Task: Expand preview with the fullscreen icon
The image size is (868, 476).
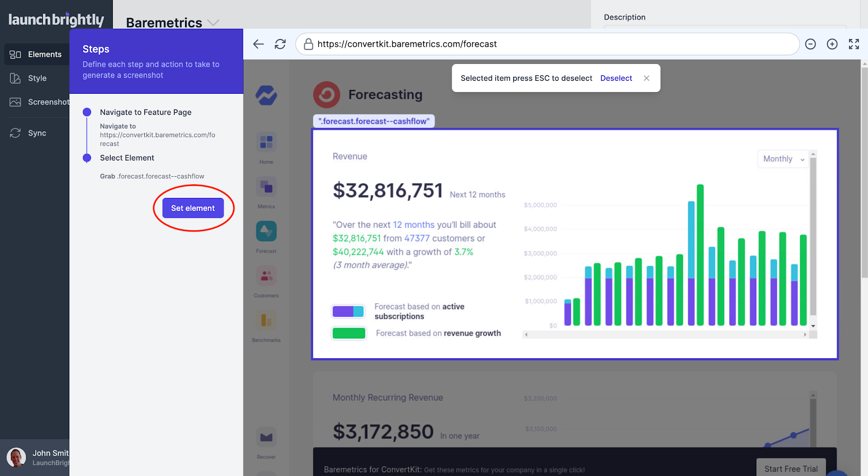Action: coord(854,44)
